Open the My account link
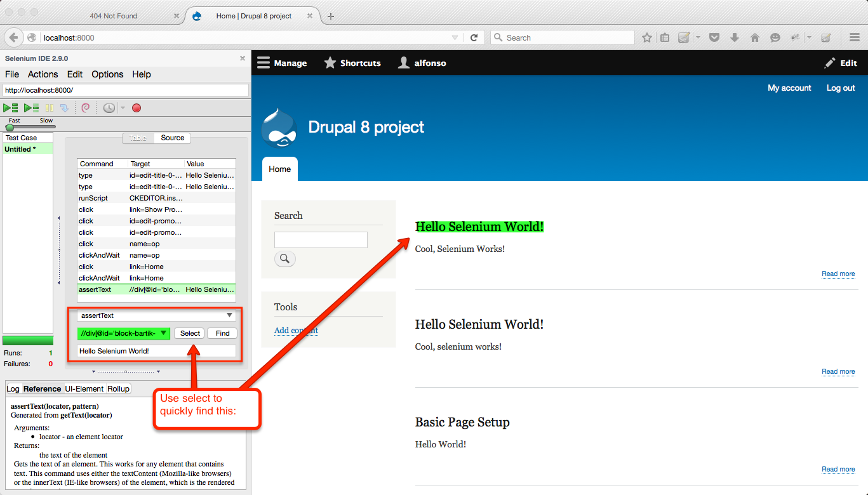The height and width of the screenshot is (495, 868). (789, 88)
